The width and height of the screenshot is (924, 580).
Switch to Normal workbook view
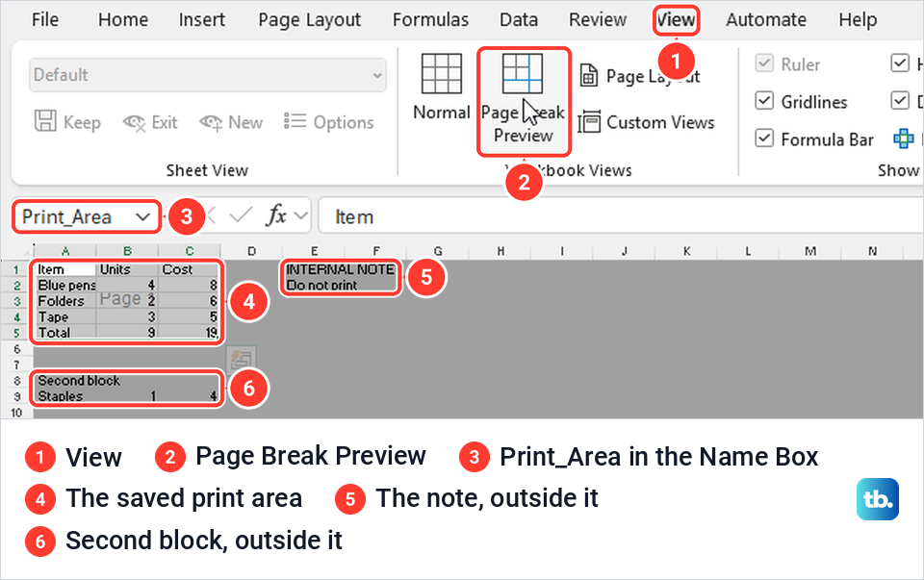click(442, 88)
